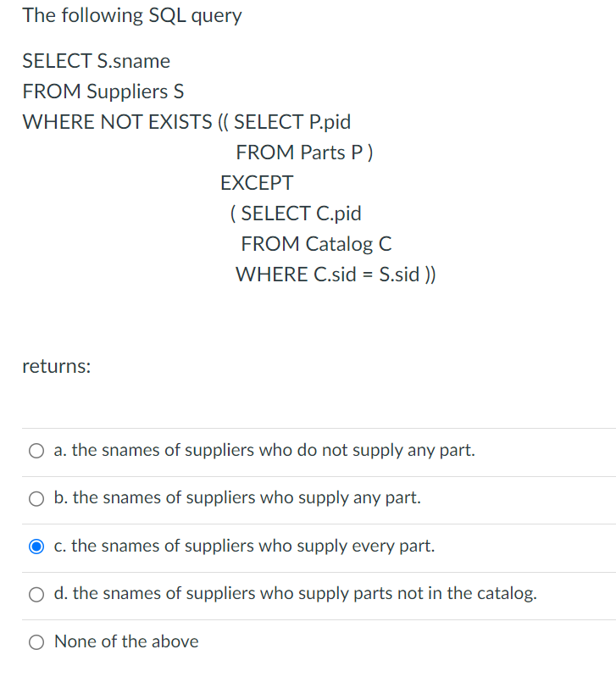Click the 'FROM Catalog C' line
This screenshot has width=616, height=677.
[316, 244]
